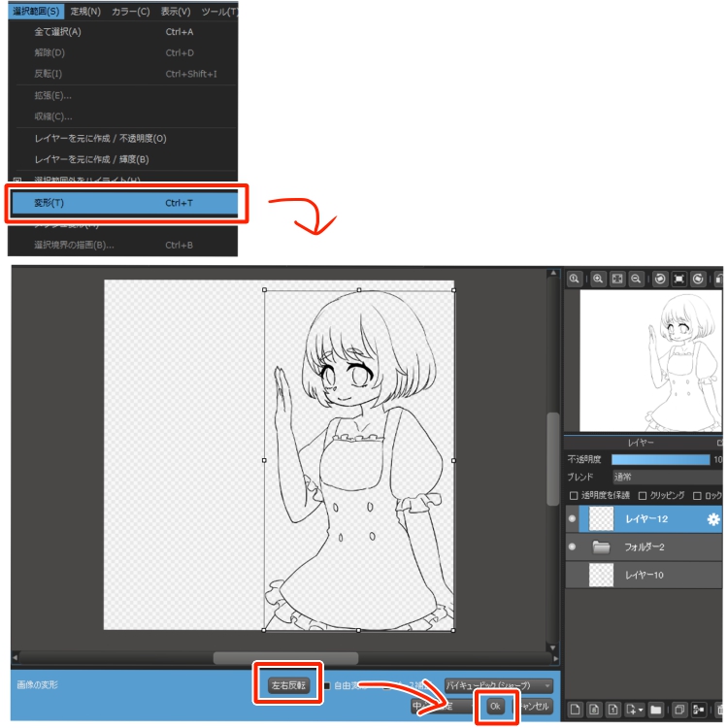Click the 左右反転 button
Image resolution: width=728 pixels, height=728 pixels.
click(288, 685)
